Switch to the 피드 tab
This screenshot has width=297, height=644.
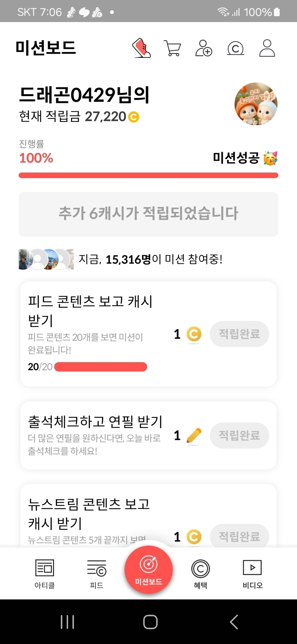point(97,574)
